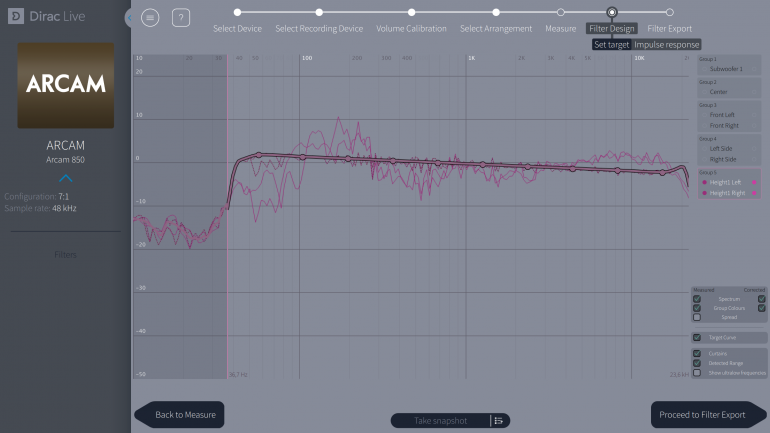
Task: Click the Select Device step circle
Action: [x=237, y=12]
